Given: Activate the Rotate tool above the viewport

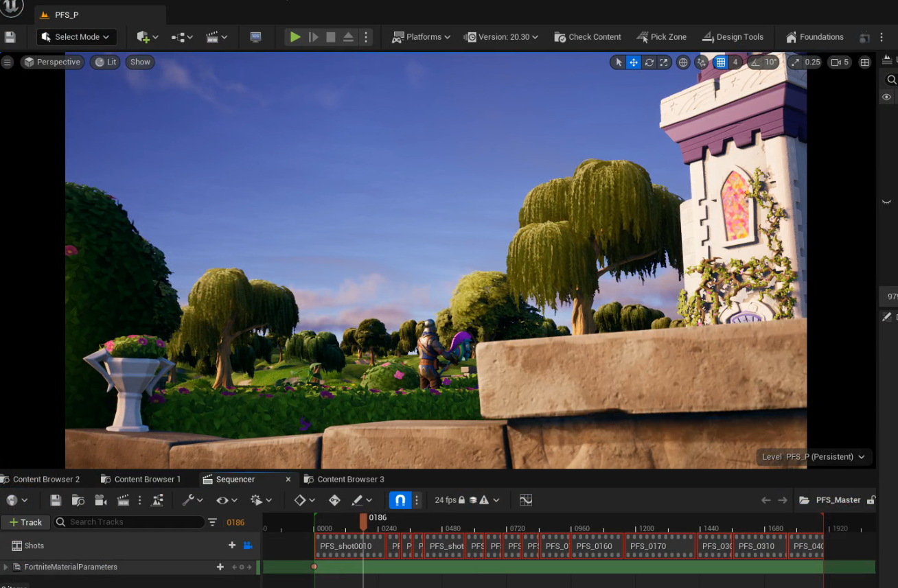Looking at the screenshot, I should tap(648, 62).
